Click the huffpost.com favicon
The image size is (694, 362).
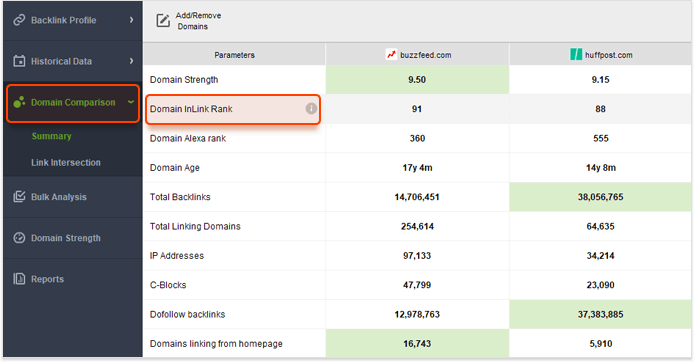576,54
